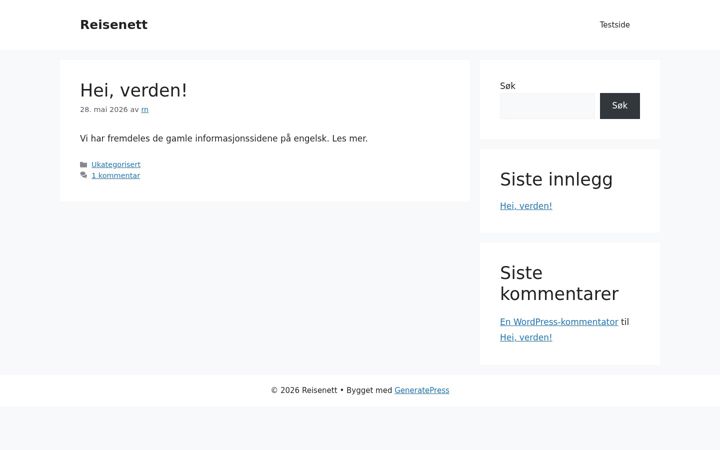The width and height of the screenshot is (720, 450).
Task: Click the © 2026 Reisenett footer text
Action: (x=304, y=390)
